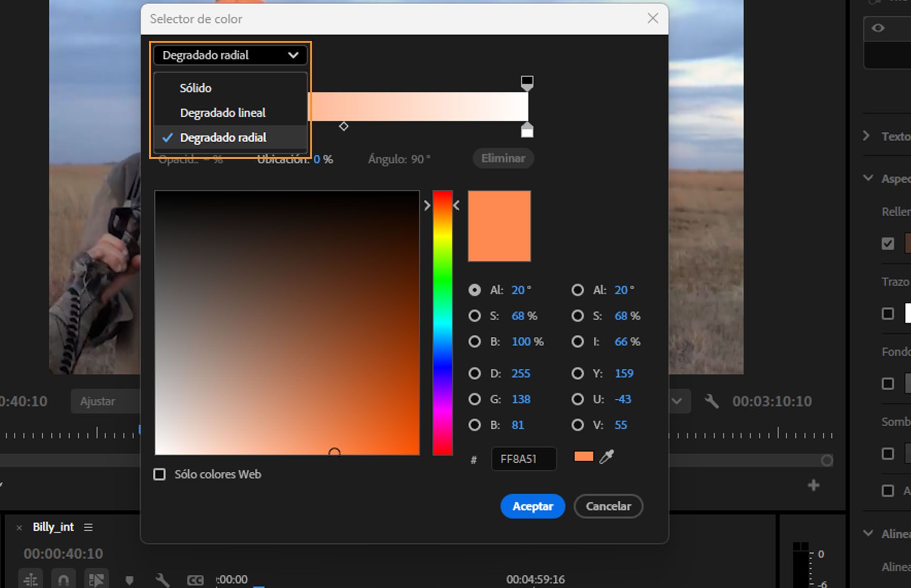Expand the Texto section

866,136
